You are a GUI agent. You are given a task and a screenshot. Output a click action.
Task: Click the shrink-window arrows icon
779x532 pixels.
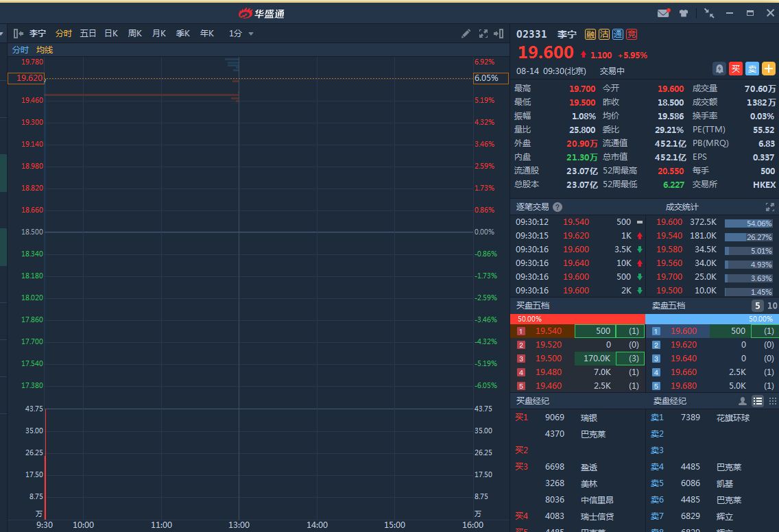point(709,14)
